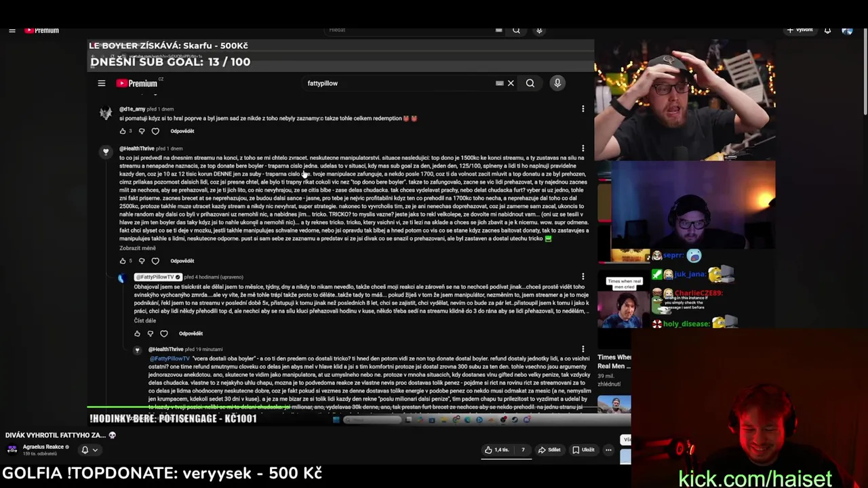Reply to d1e_amy comment via Odpovědět
Screen dimensions: 868x488
[x=182, y=131]
